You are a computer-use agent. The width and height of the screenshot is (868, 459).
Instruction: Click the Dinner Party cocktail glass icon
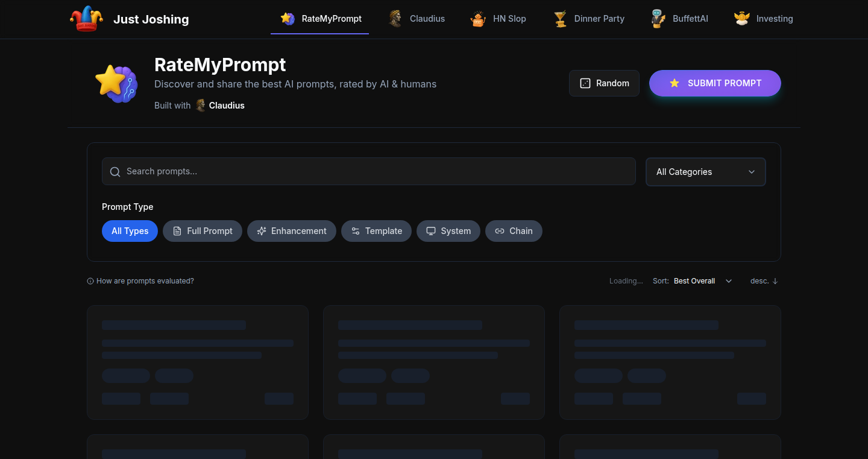[561, 19]
